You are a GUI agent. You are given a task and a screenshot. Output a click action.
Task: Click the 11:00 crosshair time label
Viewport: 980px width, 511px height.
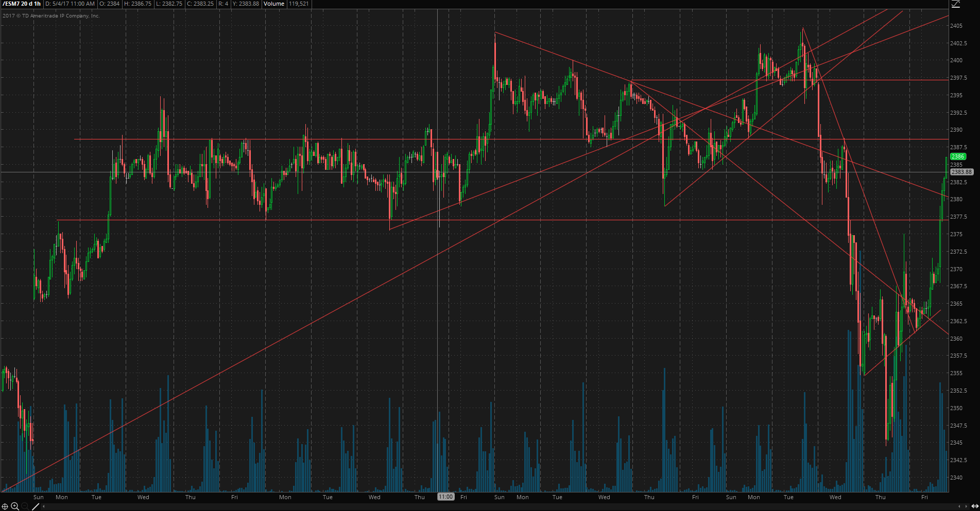pyautogui.click(x=445, y=497)
